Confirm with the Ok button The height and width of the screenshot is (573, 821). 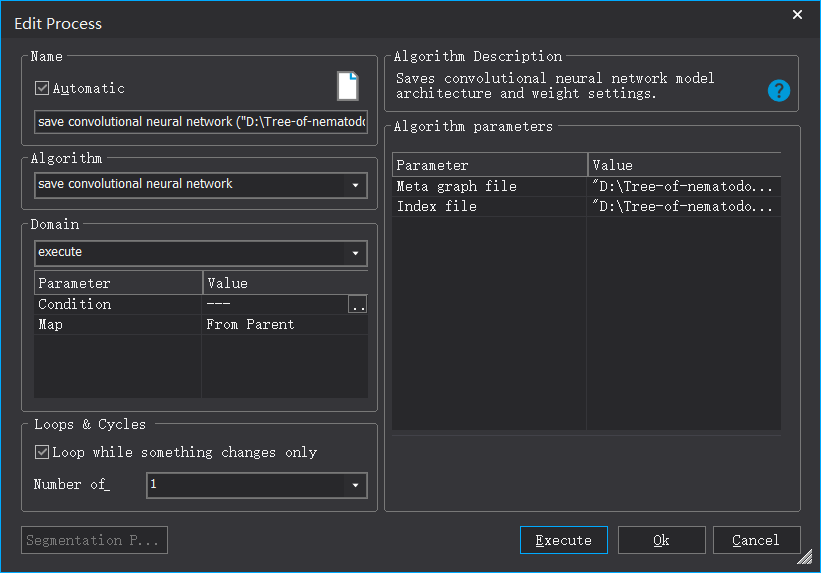[x=661, y=540]
